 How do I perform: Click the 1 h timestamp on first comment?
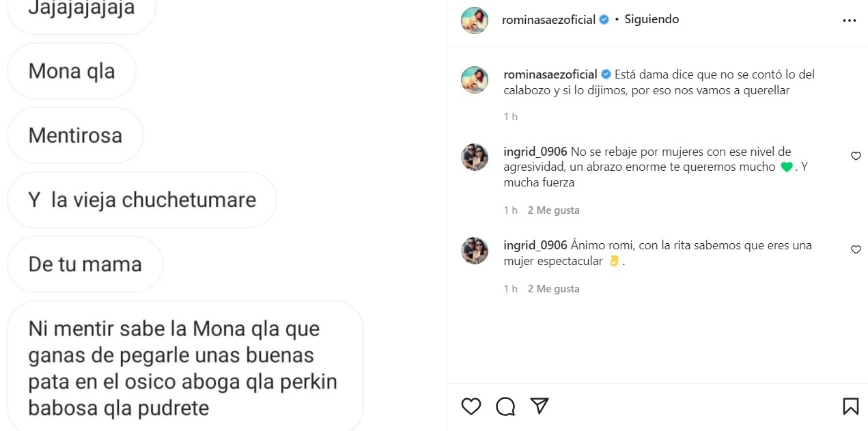pyautogui.click(x=509, y=210)
